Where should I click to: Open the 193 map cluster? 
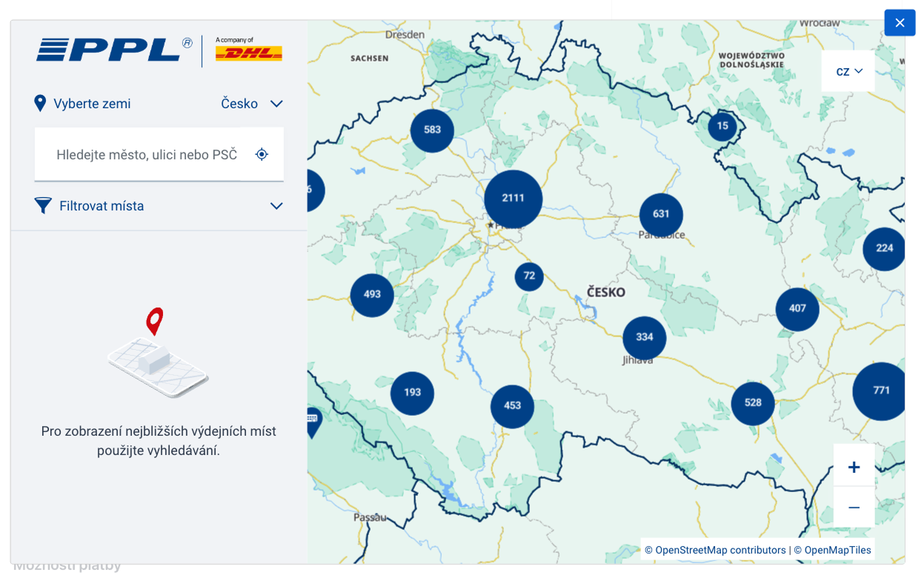coord(412,393)
